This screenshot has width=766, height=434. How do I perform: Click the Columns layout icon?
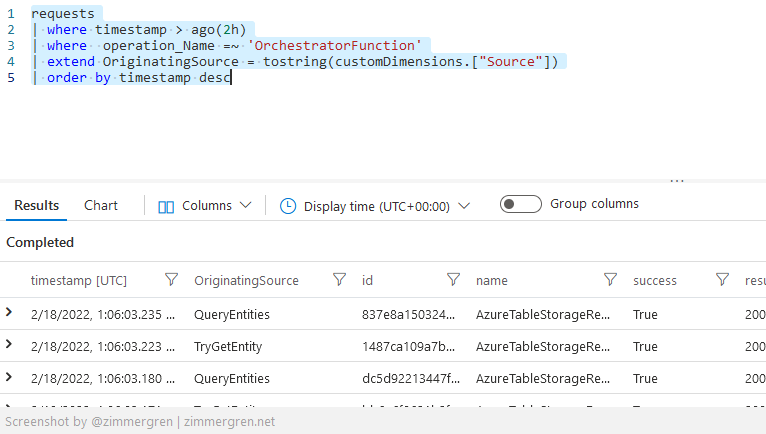click(x=166, y=207)
